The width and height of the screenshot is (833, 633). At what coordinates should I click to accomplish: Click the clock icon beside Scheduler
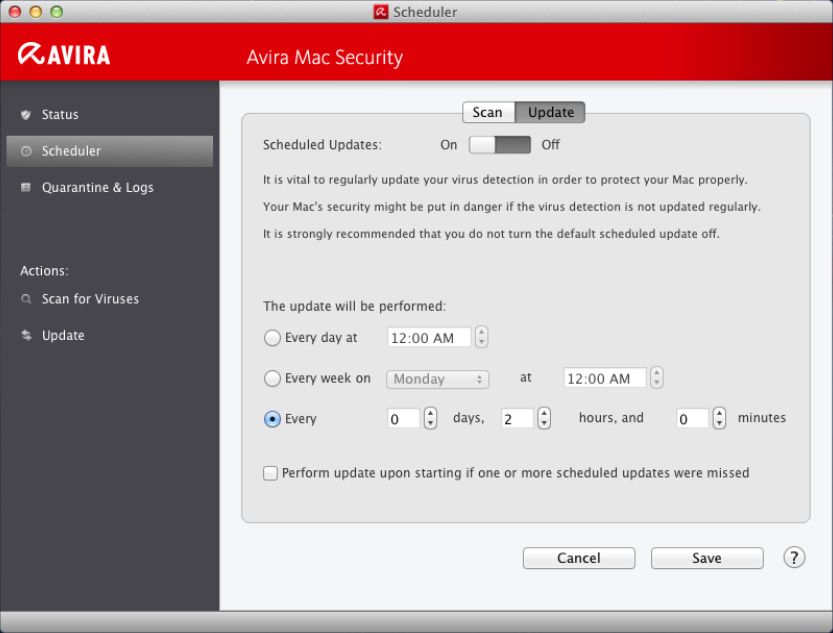pyautogui.click(x=26, y=151)
